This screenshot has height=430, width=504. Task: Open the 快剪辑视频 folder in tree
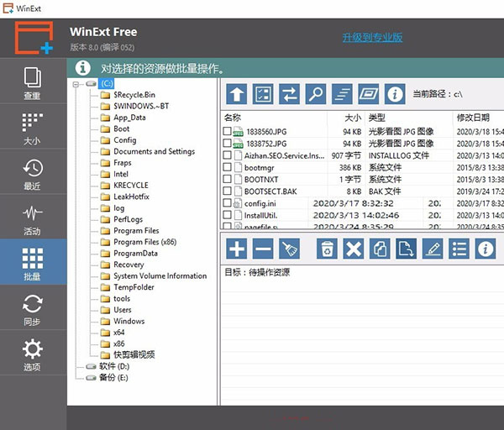(134, 354)
